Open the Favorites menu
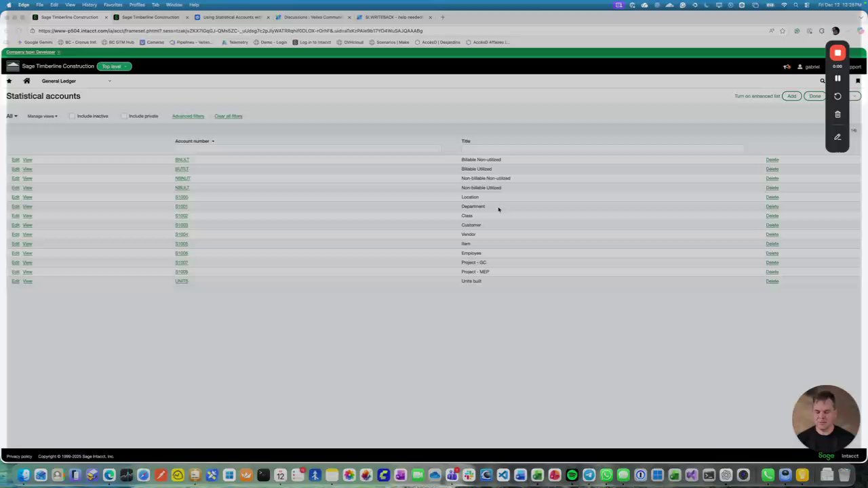Viewport: 868px width, 488px height. pyautogui.click(x=113, y=5)
